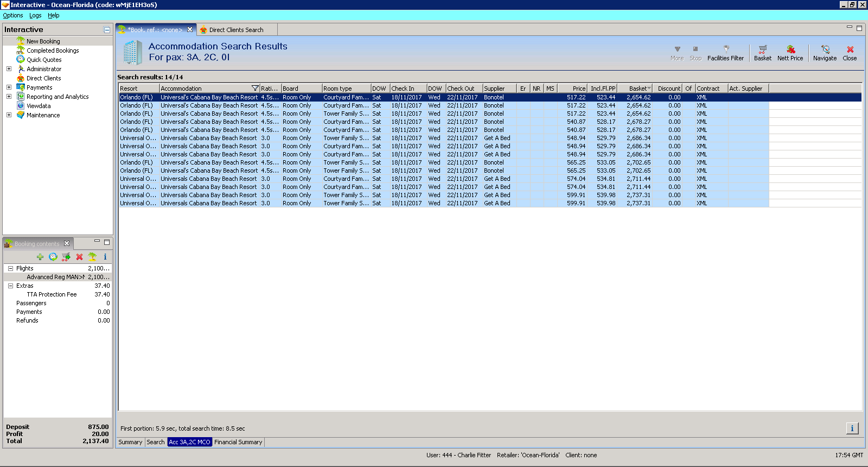
Task: Select Refunds row in Booking contents
Action: coord(58,320)
